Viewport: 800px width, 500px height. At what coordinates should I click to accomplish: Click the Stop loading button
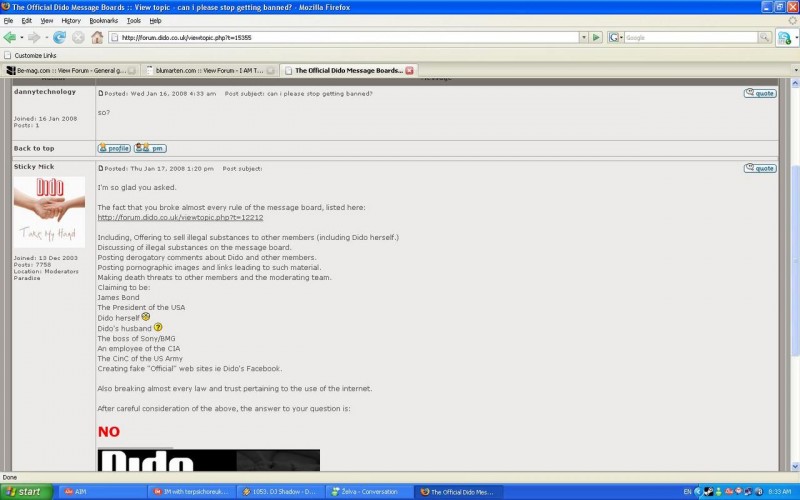pos(78,37)
